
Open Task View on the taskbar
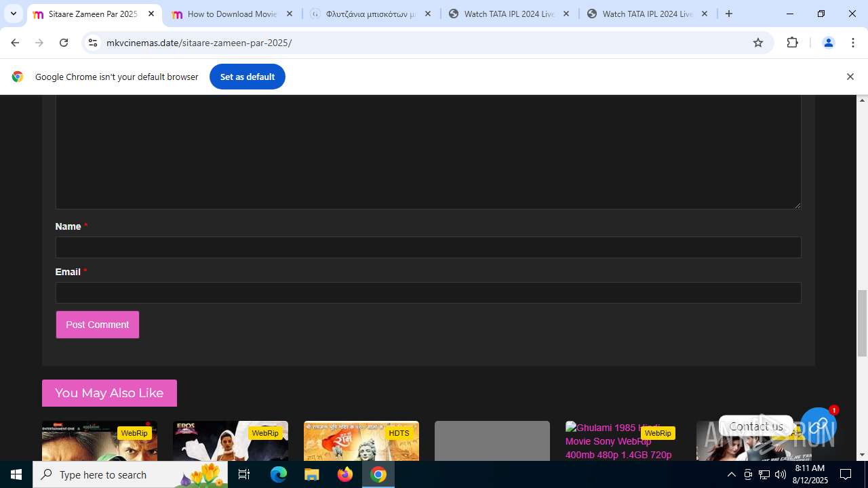[x=244, y=474]
